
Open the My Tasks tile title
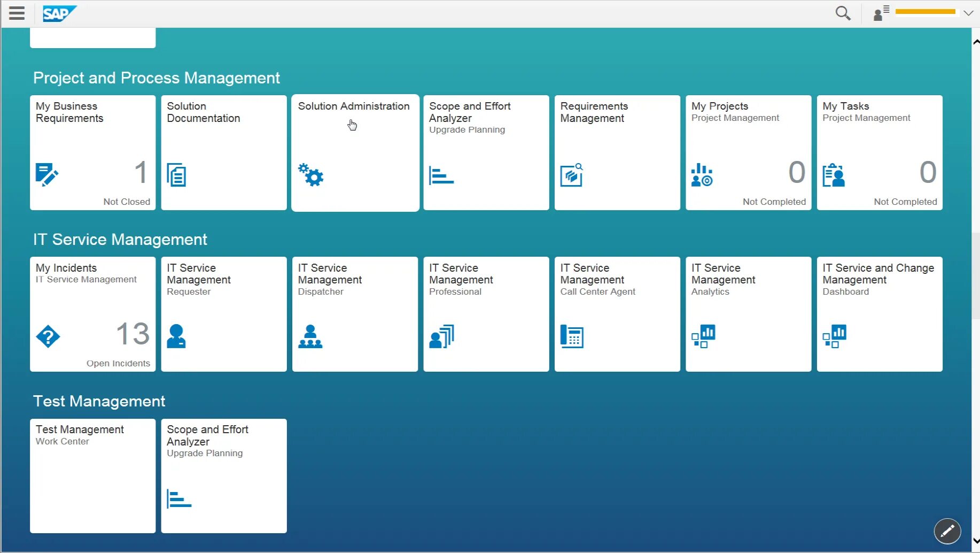846,106
